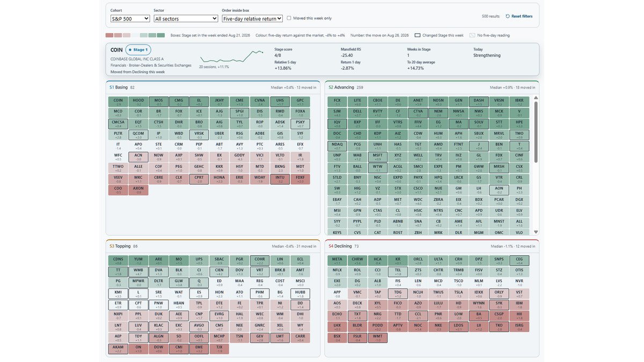Select the AKAM tile in Topping

[118, 349]
